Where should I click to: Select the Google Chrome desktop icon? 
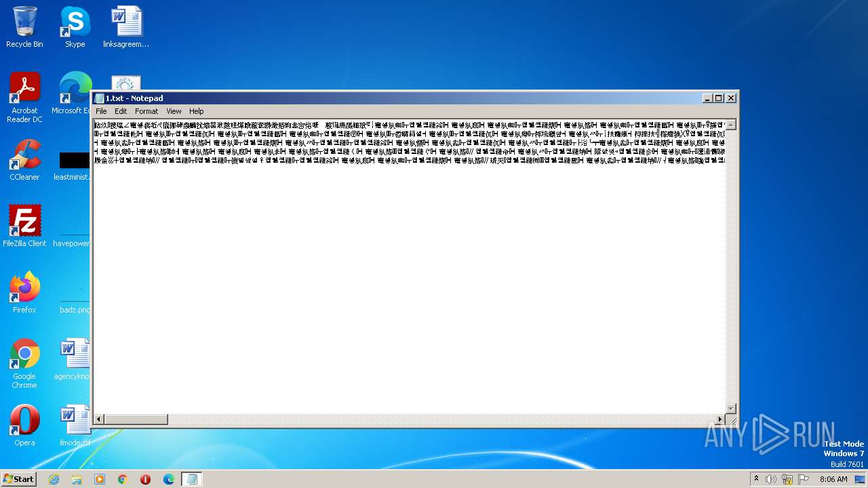(24, 363)
